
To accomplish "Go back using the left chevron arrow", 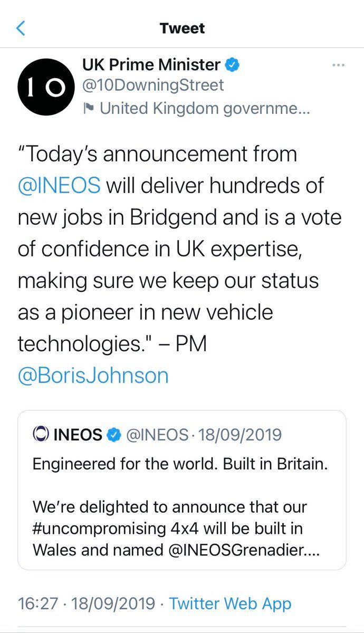I will (x=21, y=28).
